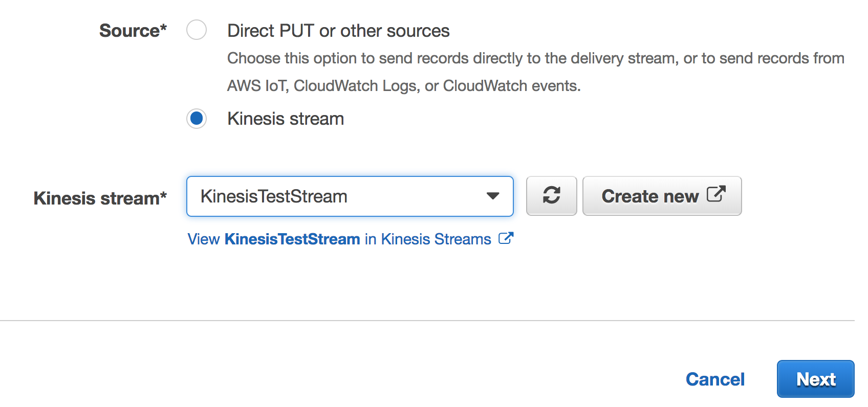Proceed with the Next button

815,379
